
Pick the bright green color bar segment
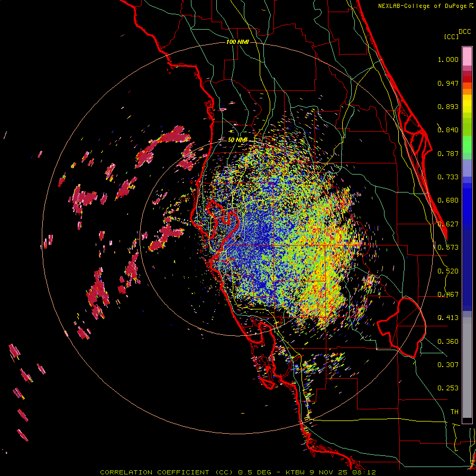click(x=467, y=144)
